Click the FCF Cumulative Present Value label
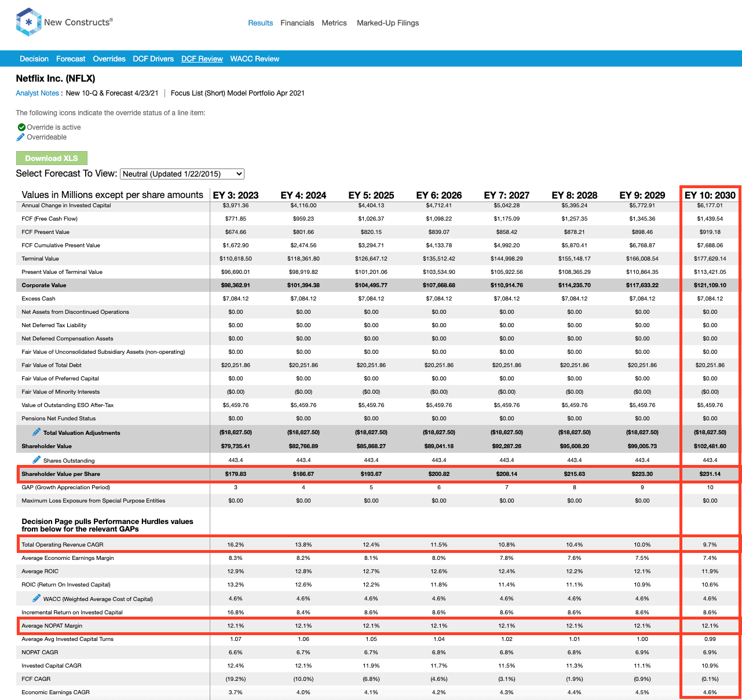This screenshot has height=700, width=742. [61, 245]
